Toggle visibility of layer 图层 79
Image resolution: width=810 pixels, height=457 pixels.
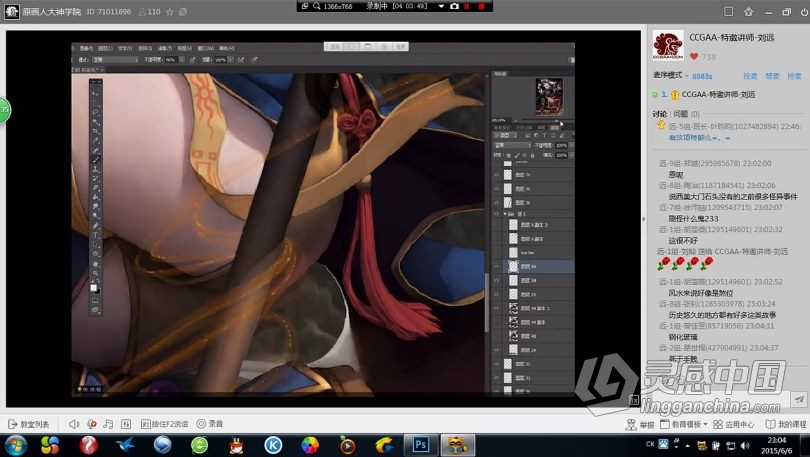pos(496,175)
